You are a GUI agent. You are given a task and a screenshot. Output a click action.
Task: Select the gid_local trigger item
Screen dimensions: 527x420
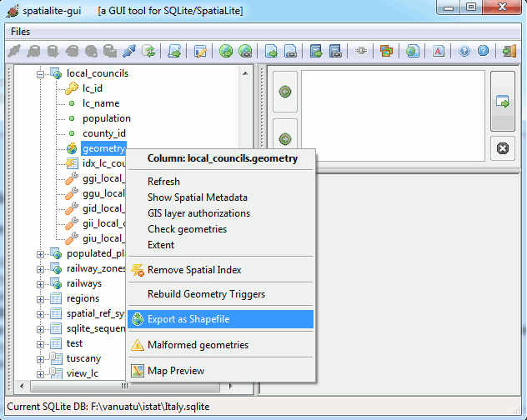pyautogui.click(x=103, y=208)
